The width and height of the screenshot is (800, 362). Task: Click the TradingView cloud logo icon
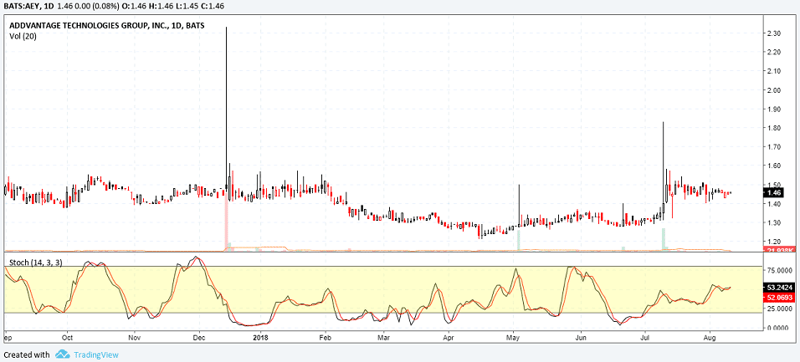(x=62, y=354)
